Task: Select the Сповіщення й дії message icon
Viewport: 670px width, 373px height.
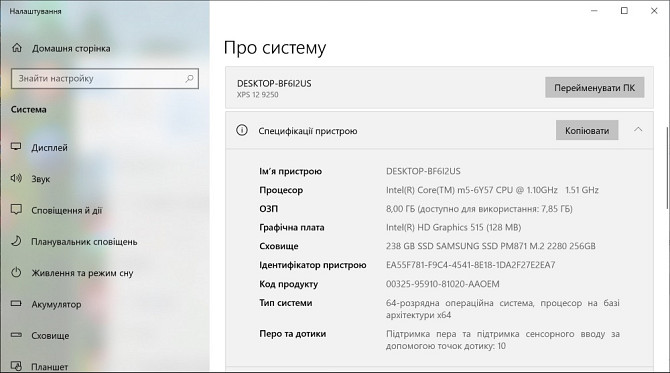Action: coord(16,210)
